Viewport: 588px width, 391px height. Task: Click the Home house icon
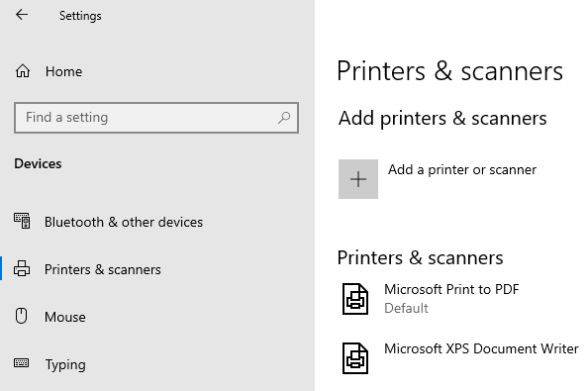tap(23, 71)
